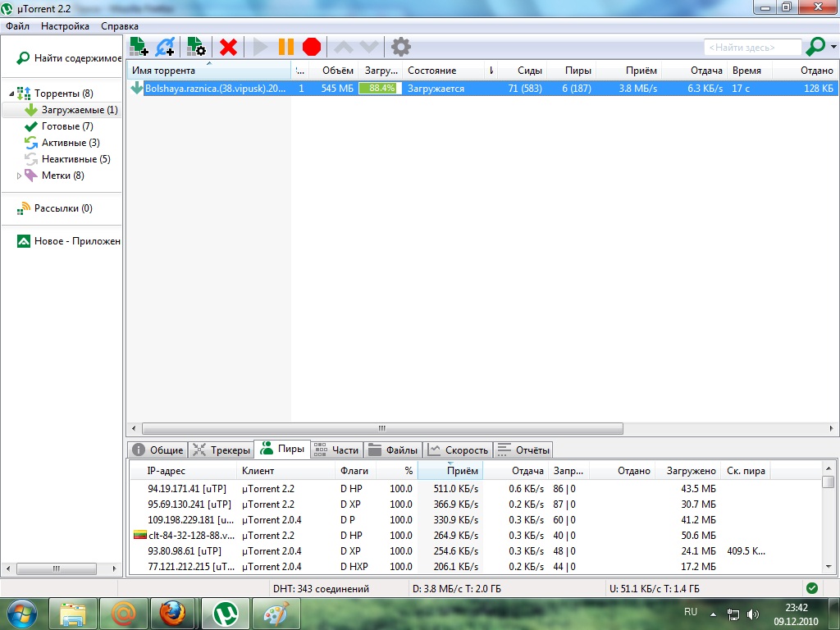Image resolution: width=840 pixels, height=630 pixels.
Task: Open the Настройка menu
Action: pos(66,26)
